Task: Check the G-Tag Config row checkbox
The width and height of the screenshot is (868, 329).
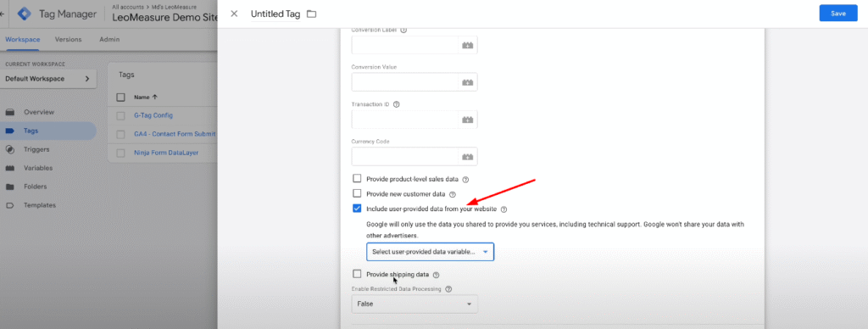Action: click(x=120, y=116)
